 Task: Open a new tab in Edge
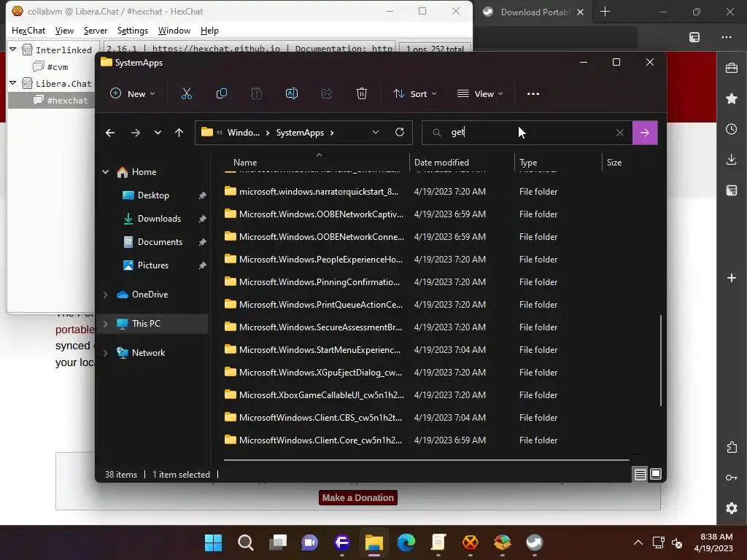pyautogui.click(x=605, y=12)
